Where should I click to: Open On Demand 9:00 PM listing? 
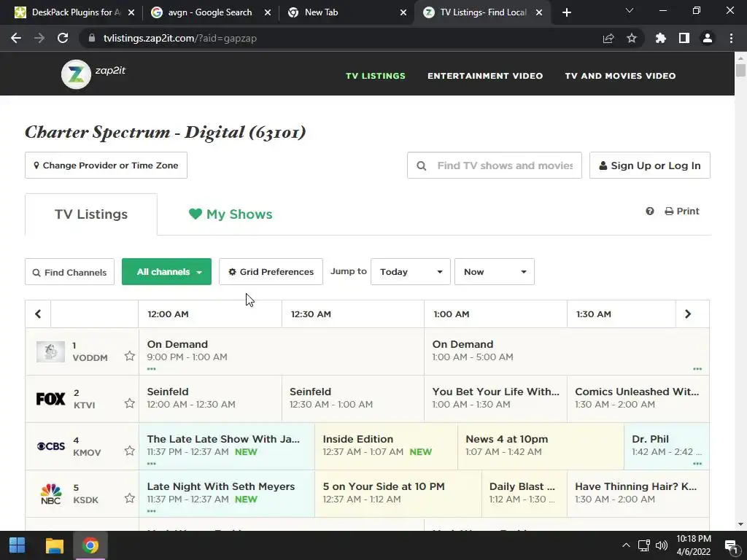(281, 351)
